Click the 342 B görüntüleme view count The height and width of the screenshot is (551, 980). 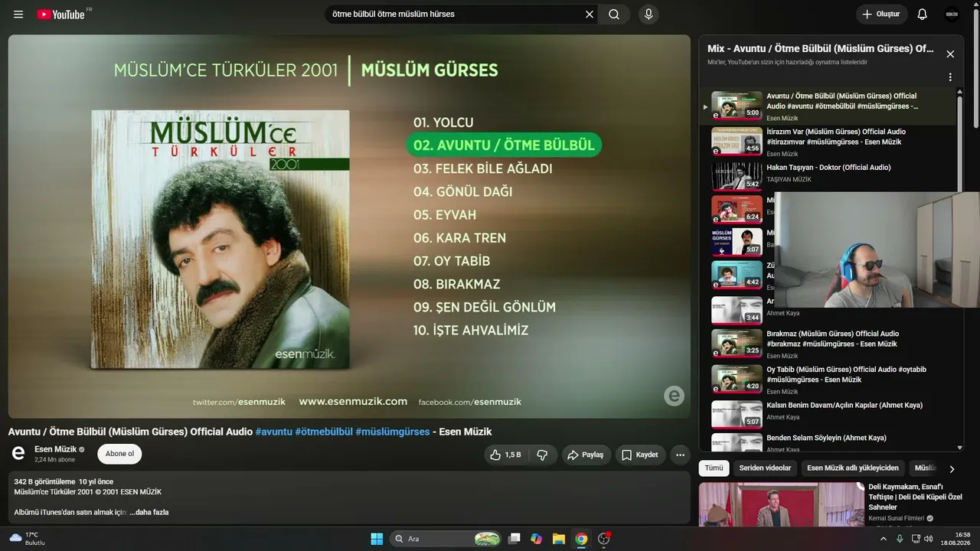tap(44, 482)
